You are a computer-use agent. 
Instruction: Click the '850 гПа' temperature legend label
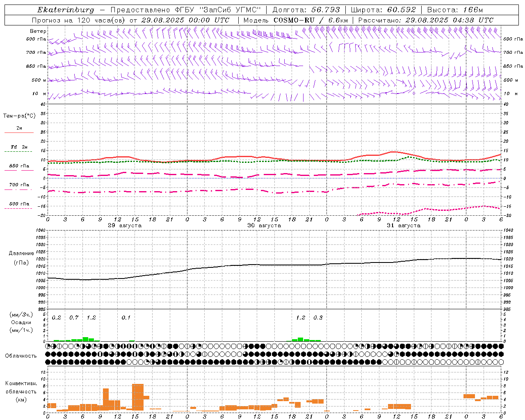pyautogui.click(x=19, y=166)
